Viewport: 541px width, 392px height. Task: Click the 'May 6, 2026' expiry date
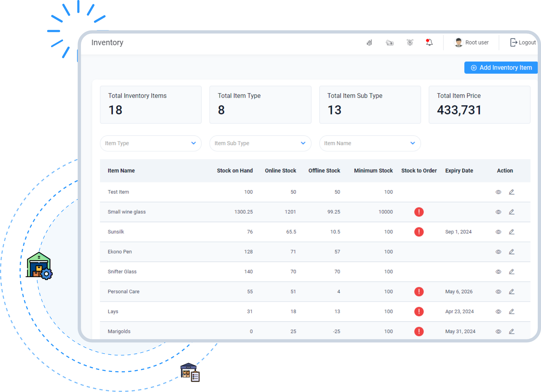459,292
